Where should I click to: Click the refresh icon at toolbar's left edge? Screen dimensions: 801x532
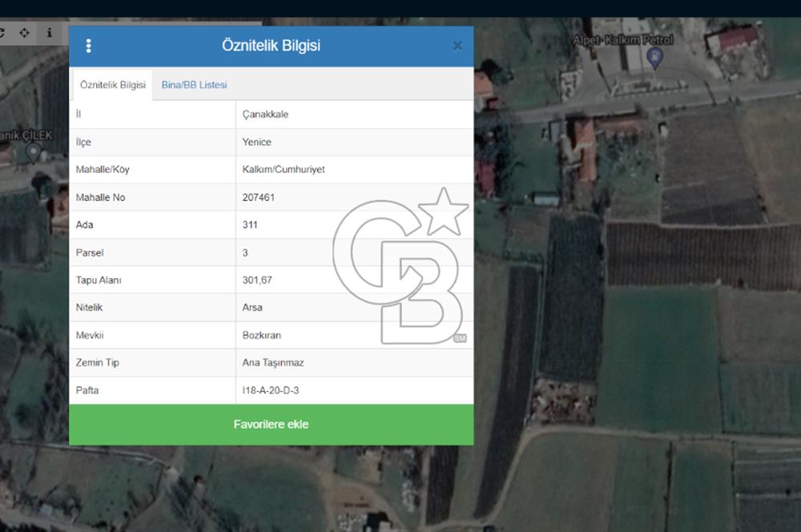(2, 33)
